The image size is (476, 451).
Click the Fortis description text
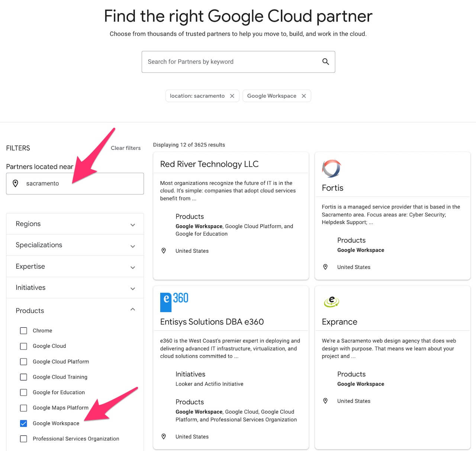pyautogui.click(x=391, y=214)
